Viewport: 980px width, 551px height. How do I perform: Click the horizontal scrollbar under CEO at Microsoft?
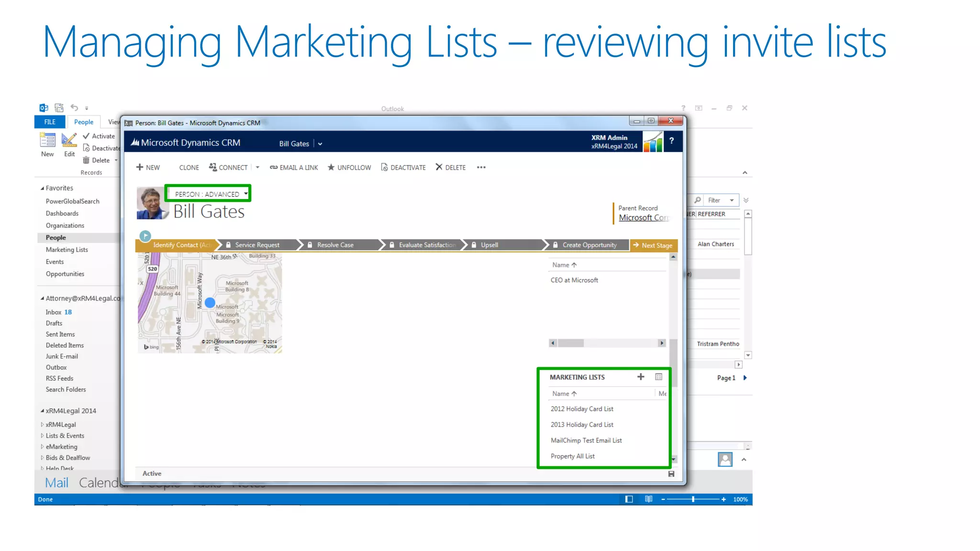[607, 343]
